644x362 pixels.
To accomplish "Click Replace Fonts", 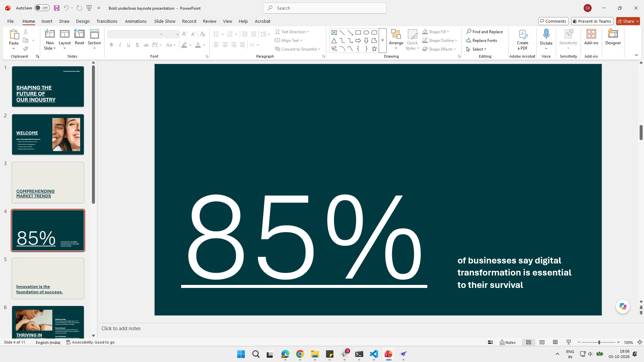I will click(482, 41).
